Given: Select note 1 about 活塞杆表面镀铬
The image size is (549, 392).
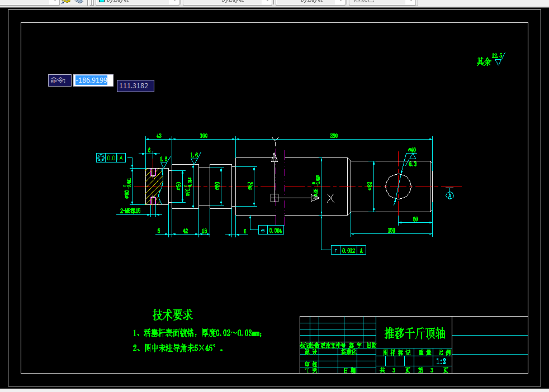Looking at the screenshot, I should [197, 333].
